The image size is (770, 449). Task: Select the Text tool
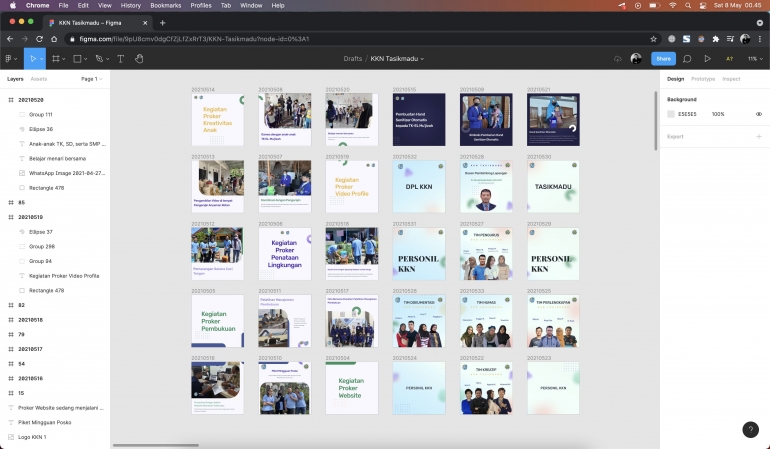point(120,58)
